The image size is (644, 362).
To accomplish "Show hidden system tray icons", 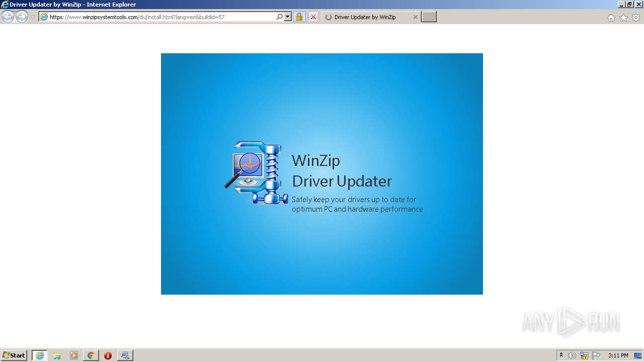I will pos(561,355).
